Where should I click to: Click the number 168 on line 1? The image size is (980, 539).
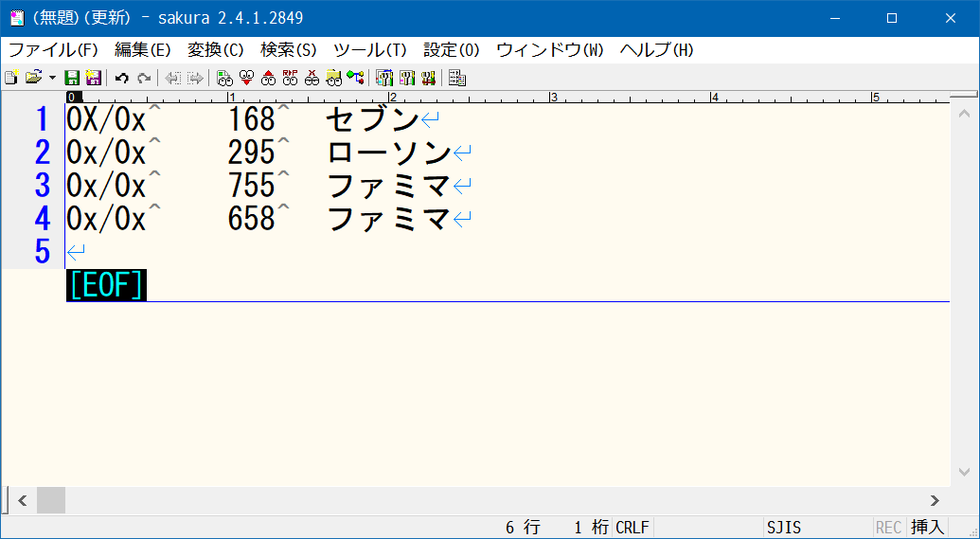[251, 118]
